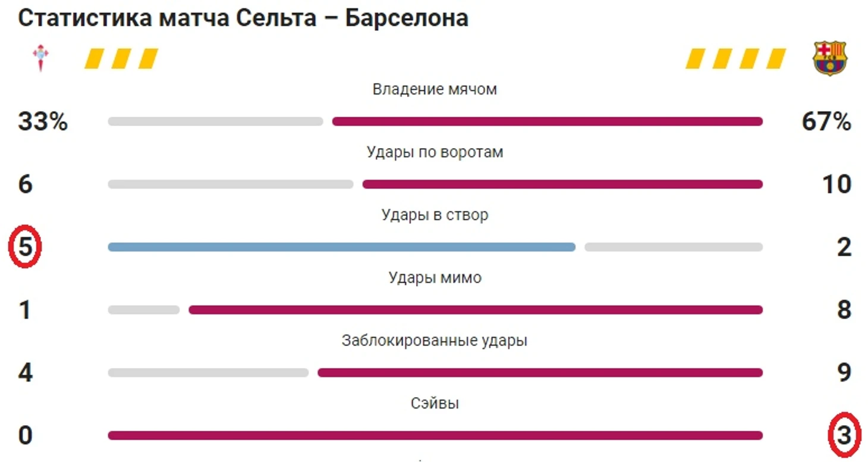The image size is (868, 462).
Task: Click the crimson blocked shots bar
Action: click(x=540, y=373)
